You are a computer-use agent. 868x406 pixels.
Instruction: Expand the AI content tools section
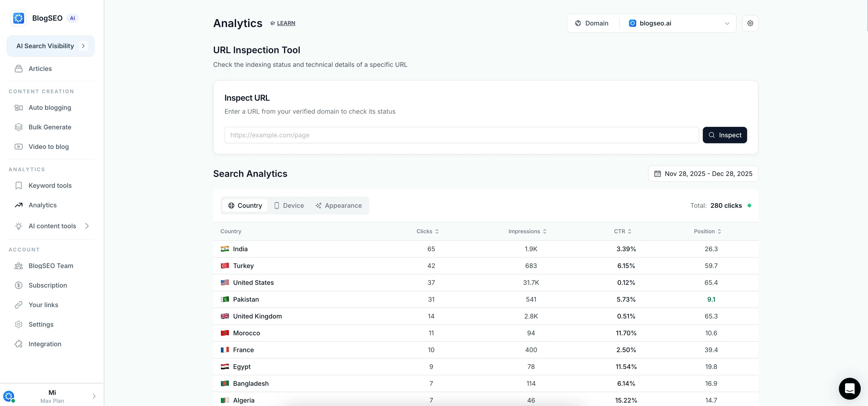point(87,226)
